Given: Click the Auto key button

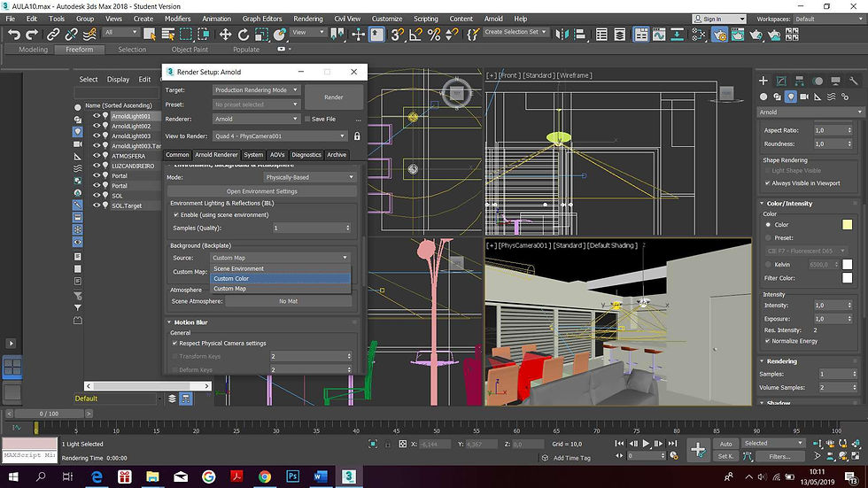Looking at the screenshot, I should pos(725,444).
